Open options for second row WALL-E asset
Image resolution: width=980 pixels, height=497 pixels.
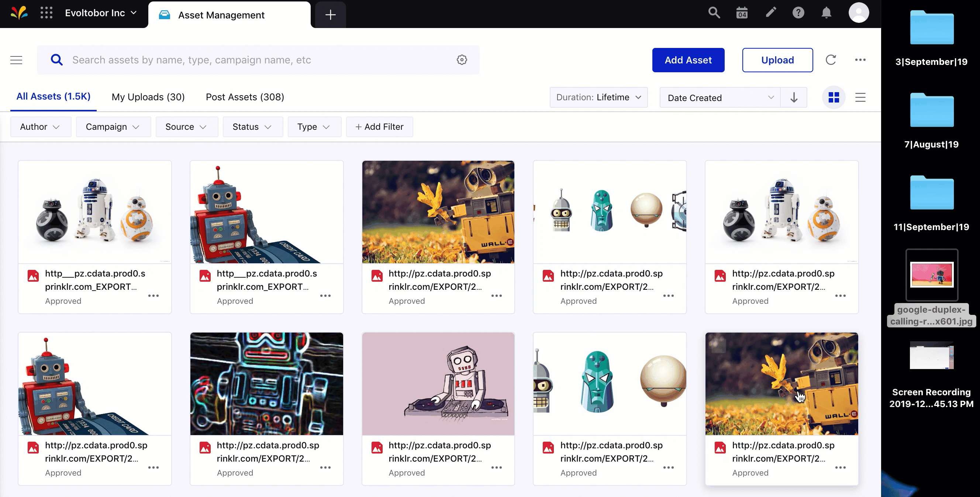(x=841, y=468)
